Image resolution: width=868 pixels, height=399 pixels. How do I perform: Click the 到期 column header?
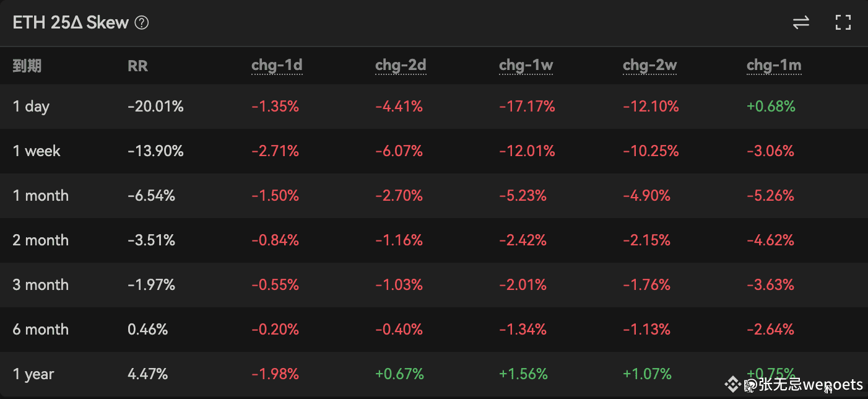[x=27, y=66]
